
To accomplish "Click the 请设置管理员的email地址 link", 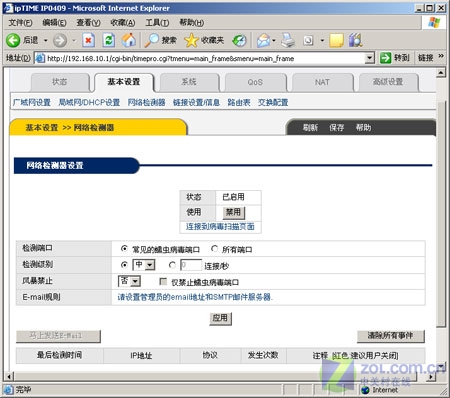I will pyautogui.click(x=195, y=297).
